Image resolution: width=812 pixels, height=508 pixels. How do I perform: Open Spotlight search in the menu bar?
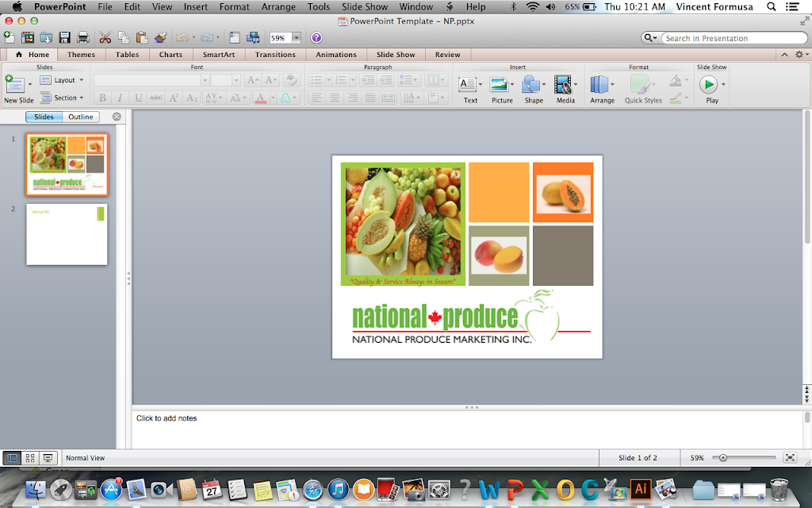tap(771, 6)
